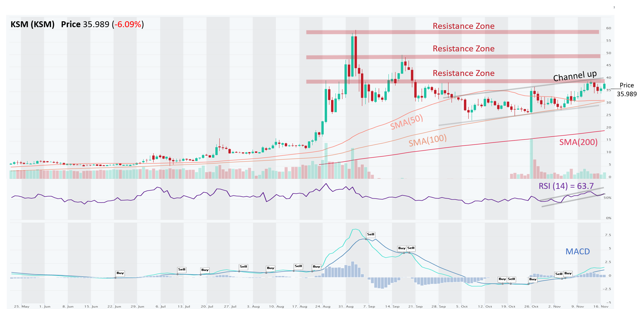The image size is (644, 309).
Task: Click the −2.5 MACD axis label
Action: (607, 289)
